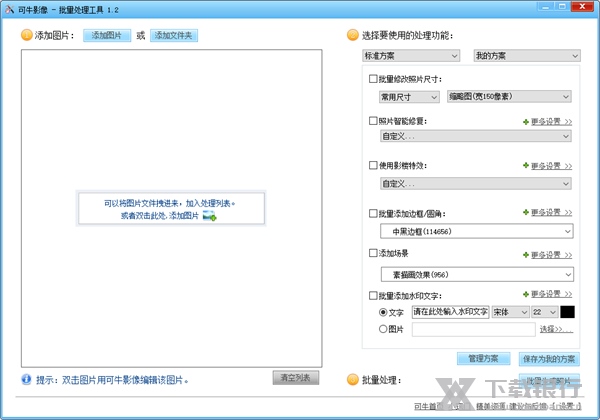
Task: Click the green plus icon for photo smart repair
Action: [525, 122]
